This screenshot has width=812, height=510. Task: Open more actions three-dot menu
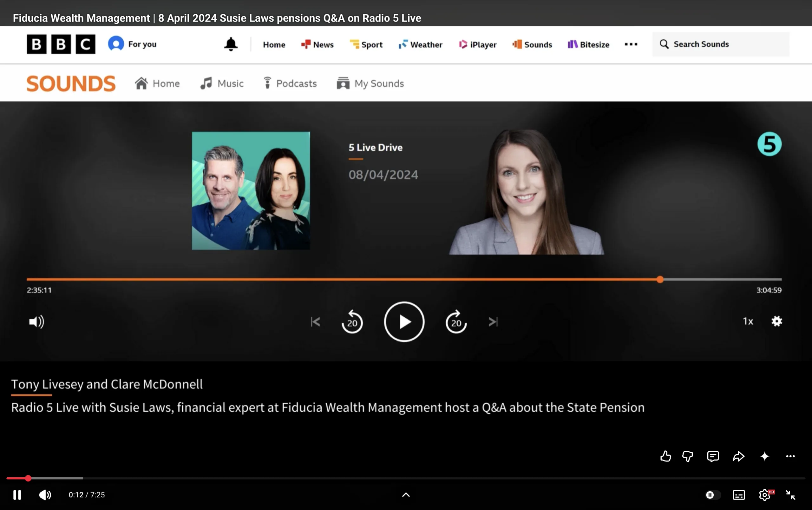click(x=790, y=456)
